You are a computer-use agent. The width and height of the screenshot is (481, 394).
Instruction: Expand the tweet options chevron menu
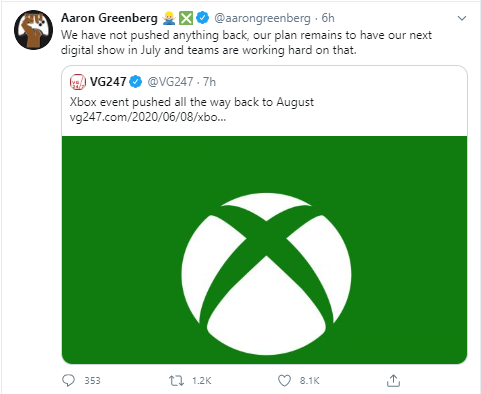coord(462,18)
